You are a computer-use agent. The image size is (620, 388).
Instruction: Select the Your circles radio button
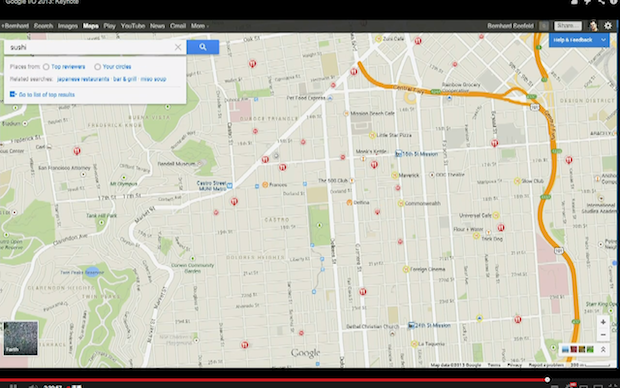pyautogui.click(x=97, y=67)
